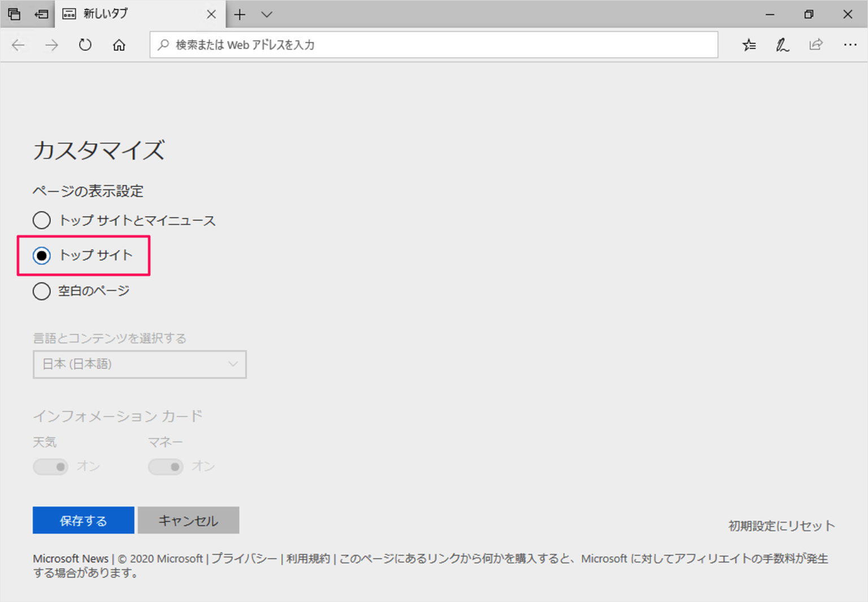
Task: Refresh the page with reload icon
Action: [x=85, y=45]
